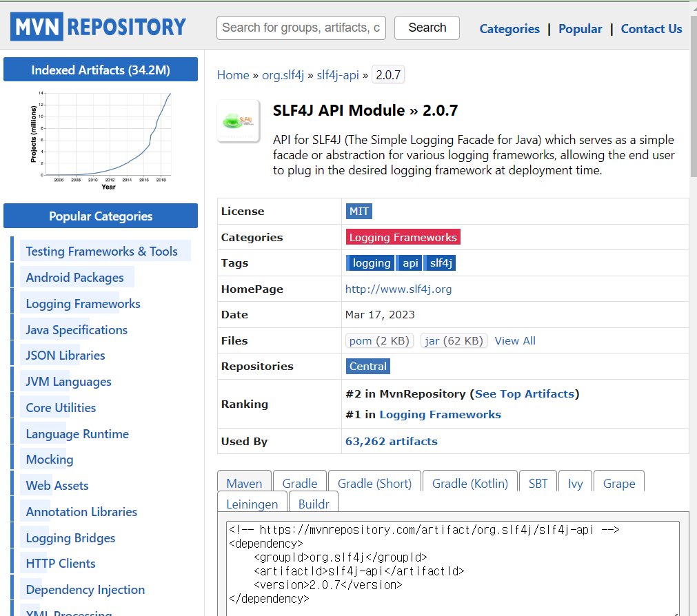Open Logging Bridges category
Image resolution: width=697 pixels, height=616 pixels.
point(70,538)
